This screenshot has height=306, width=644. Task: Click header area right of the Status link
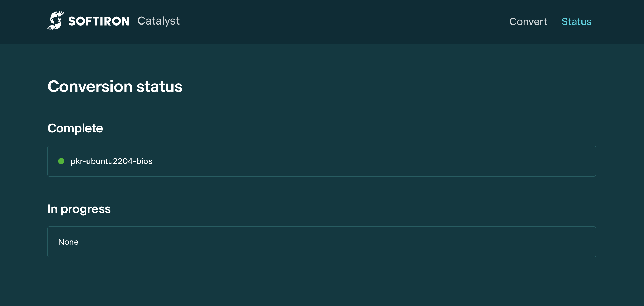(620, 22)
